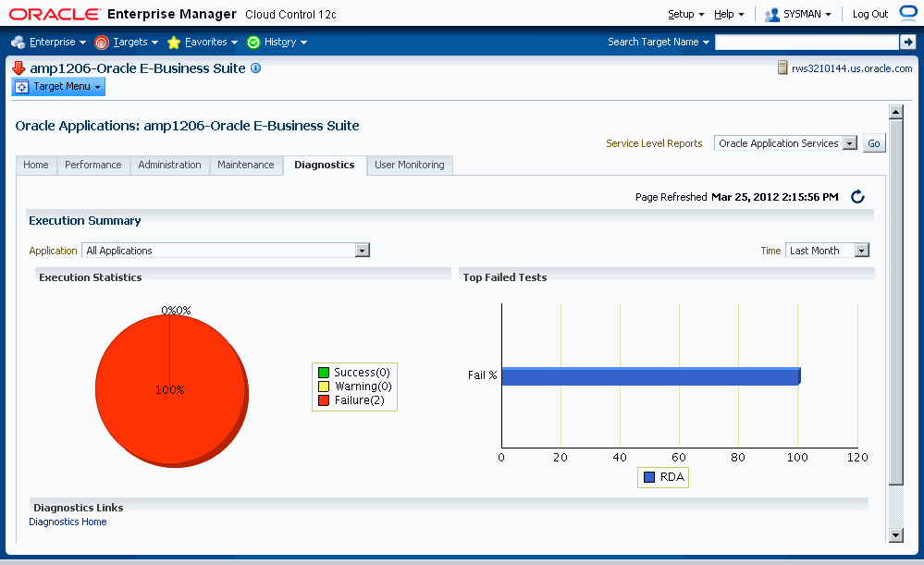
Task: Click the Execution Summary heading
Action: (85, 221)
